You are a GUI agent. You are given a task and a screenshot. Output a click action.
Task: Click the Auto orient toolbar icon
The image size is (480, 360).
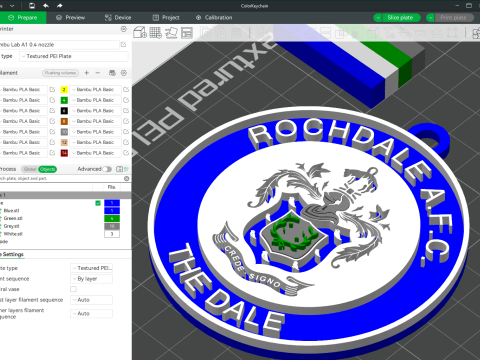click(171, 33)
